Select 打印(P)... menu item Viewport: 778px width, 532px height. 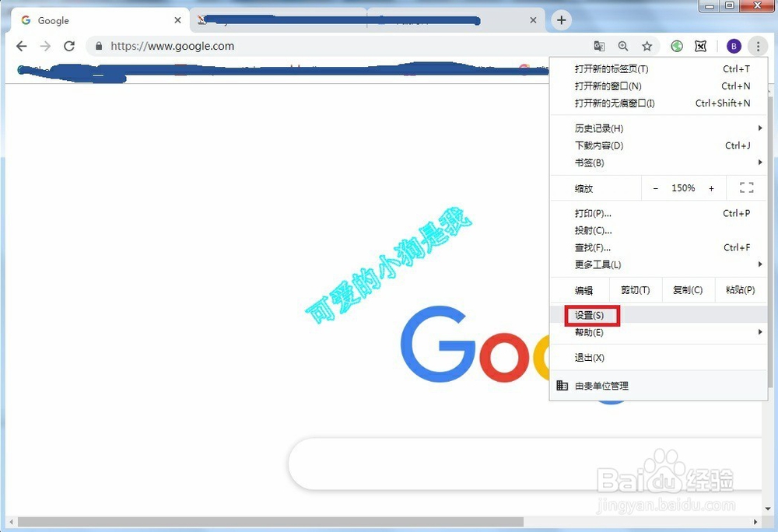pos(658,213)
